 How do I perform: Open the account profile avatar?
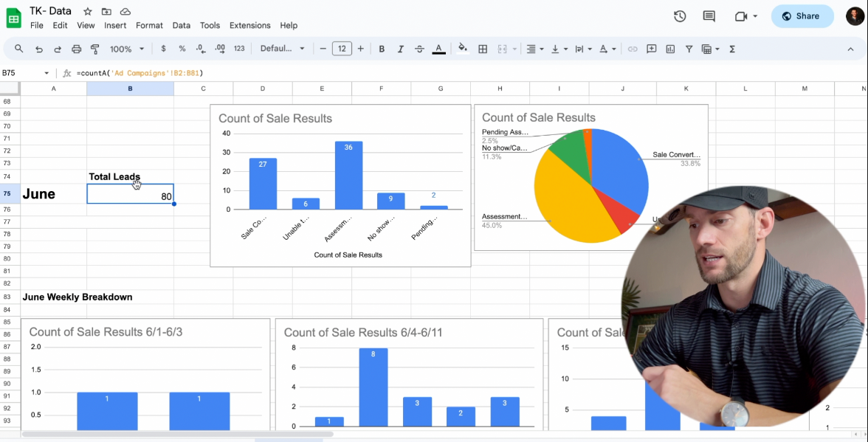click(x=855, y=16)
